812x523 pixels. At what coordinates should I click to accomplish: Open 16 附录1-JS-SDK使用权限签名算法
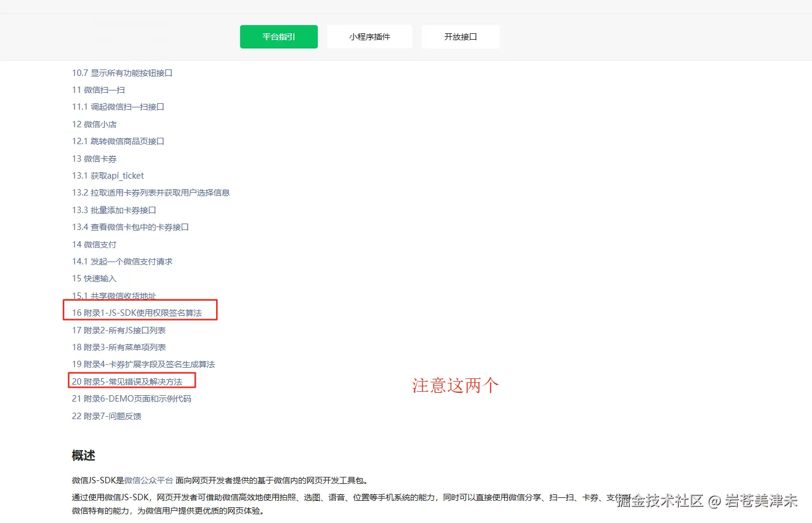pyautogui.click(x=137, y=313)
